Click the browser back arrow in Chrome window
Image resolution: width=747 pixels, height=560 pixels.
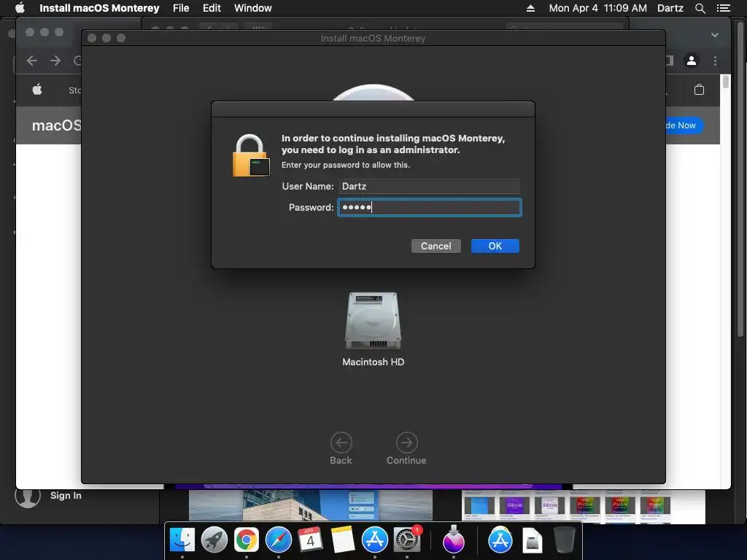click(x=32, y=61)
